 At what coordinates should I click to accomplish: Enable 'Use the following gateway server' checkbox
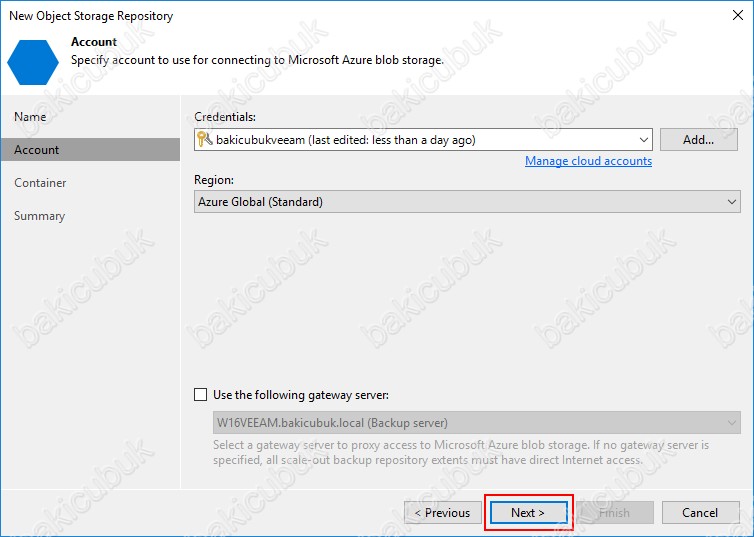click(x=201, y=395)
